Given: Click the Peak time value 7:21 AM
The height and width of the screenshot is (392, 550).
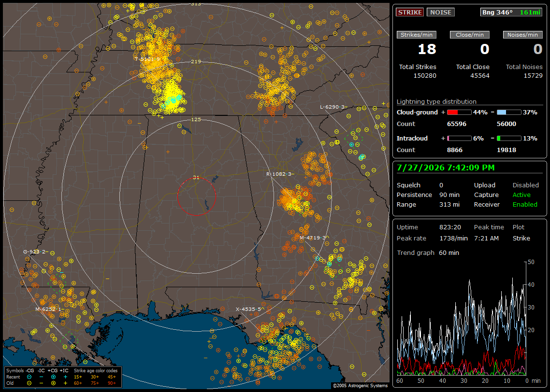Looking at the screenshot, I should point(486,238).
